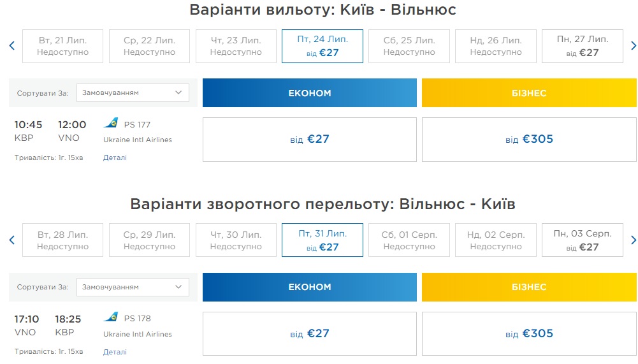Open outbound sort dropdown Замовчуванням
The image size is (638, 364).
tap(133, 93)
